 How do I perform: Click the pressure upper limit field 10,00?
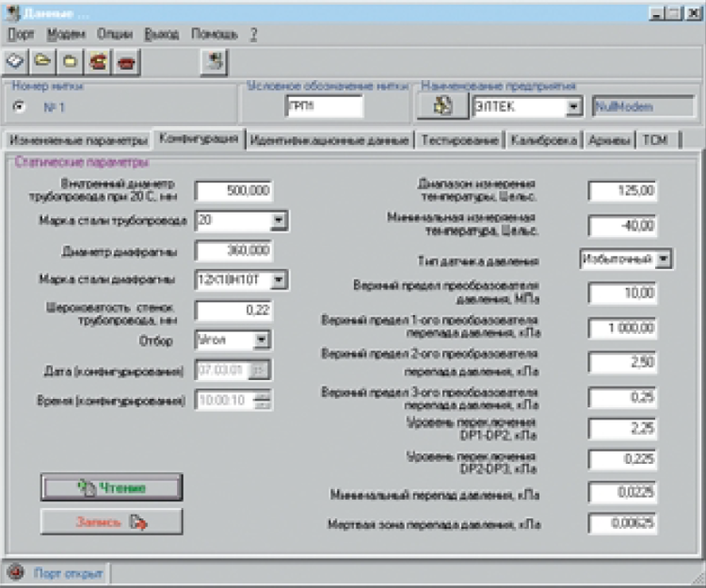tap(622, 294)
